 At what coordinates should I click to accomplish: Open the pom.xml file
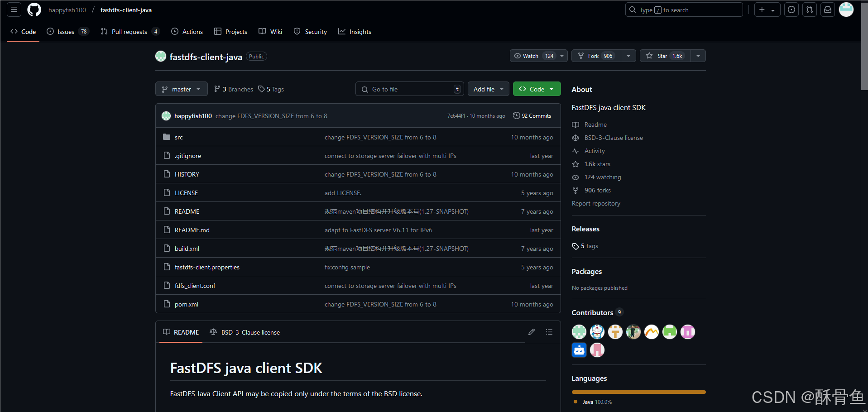tap(187, 304)
